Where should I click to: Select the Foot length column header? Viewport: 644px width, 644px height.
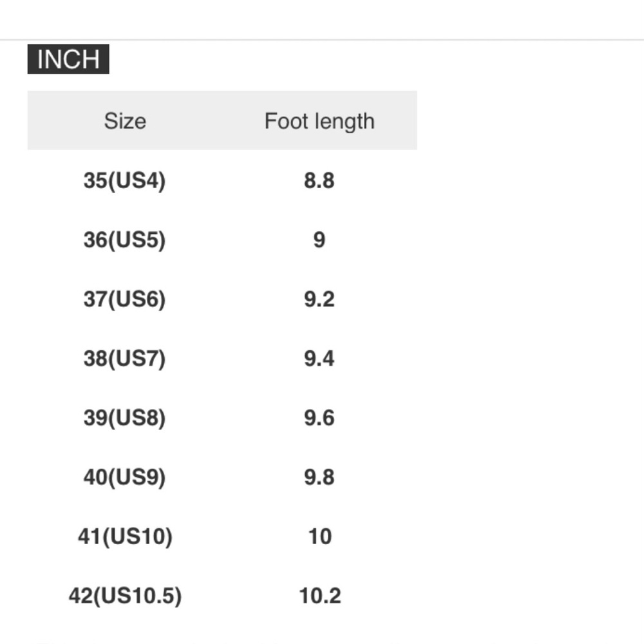coord(319,121)
